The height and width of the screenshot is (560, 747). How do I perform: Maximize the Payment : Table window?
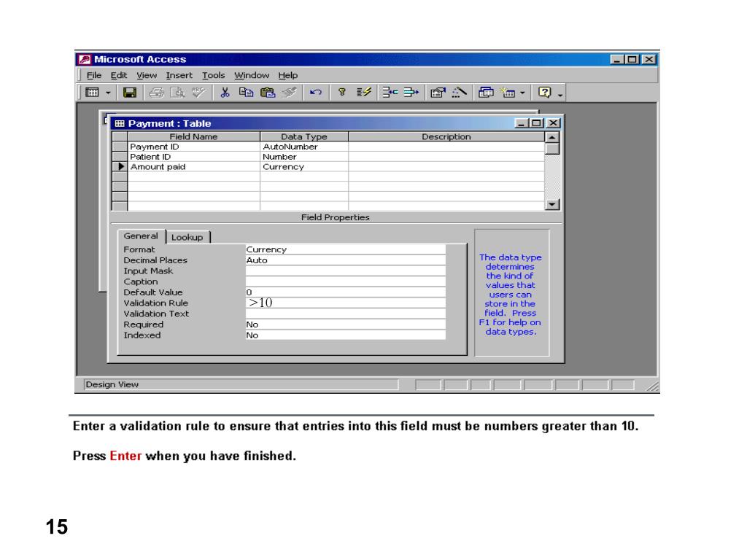[x=537, y=123]
